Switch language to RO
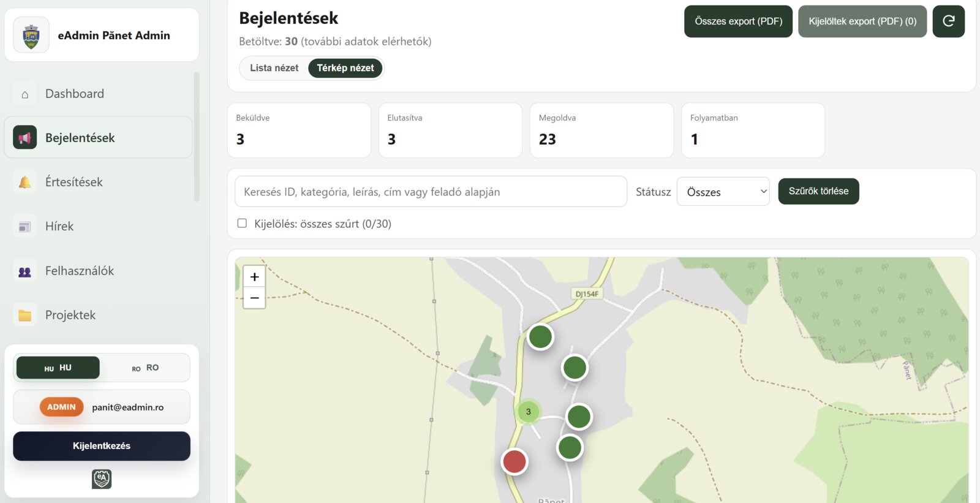Screen dimensions: 980x503 tap(145, 368)
